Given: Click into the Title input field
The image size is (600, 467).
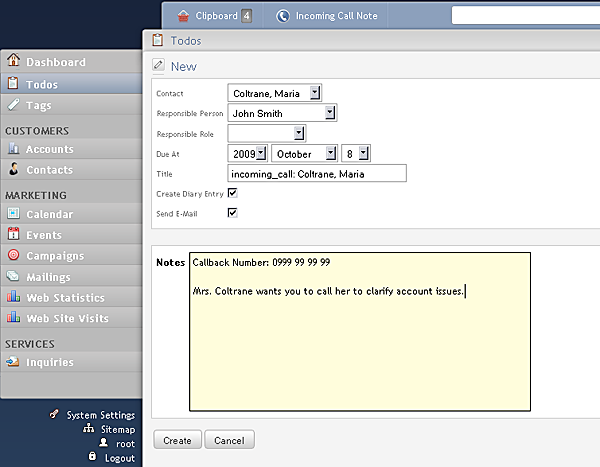Looking at the screenshot, I should [317, 173].
